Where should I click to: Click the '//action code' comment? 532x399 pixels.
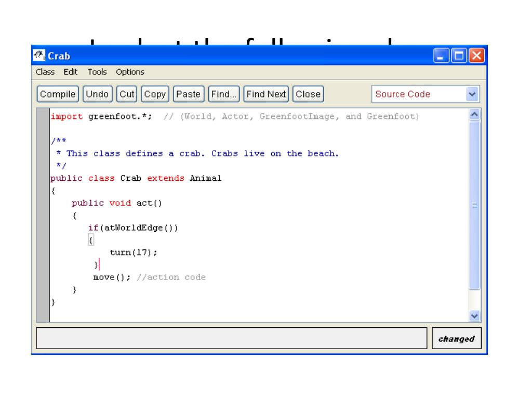171,277
